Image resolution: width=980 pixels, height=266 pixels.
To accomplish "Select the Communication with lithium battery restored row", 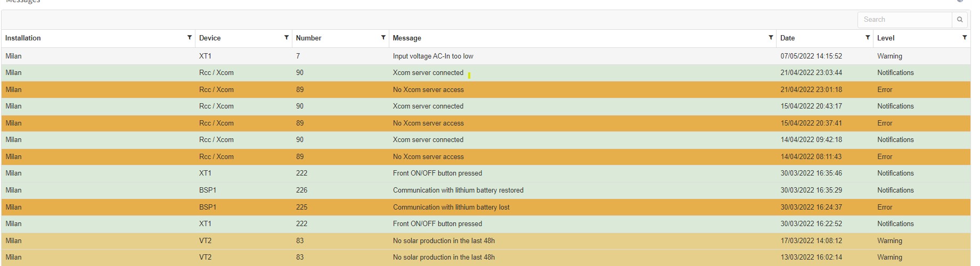I will click(x=458, y=190).
